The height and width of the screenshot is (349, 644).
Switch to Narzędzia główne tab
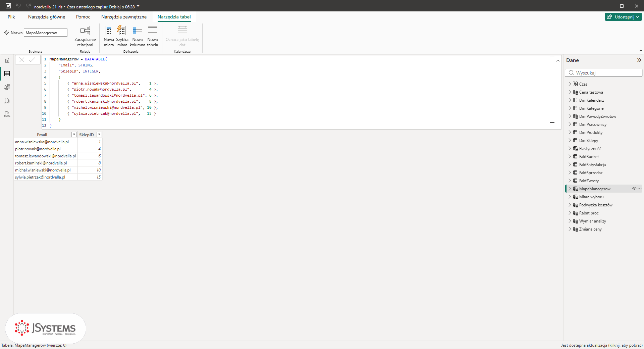pos(47,17)
